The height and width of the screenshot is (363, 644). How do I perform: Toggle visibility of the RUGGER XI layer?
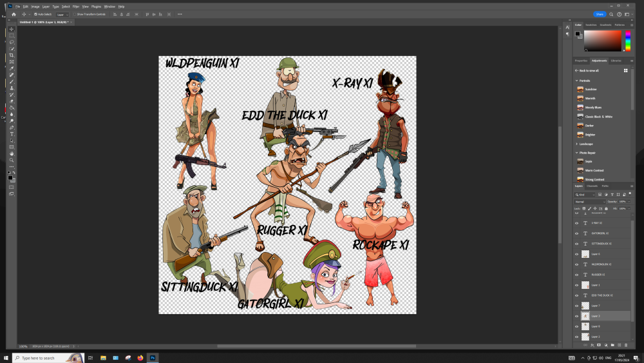(576, 275)
